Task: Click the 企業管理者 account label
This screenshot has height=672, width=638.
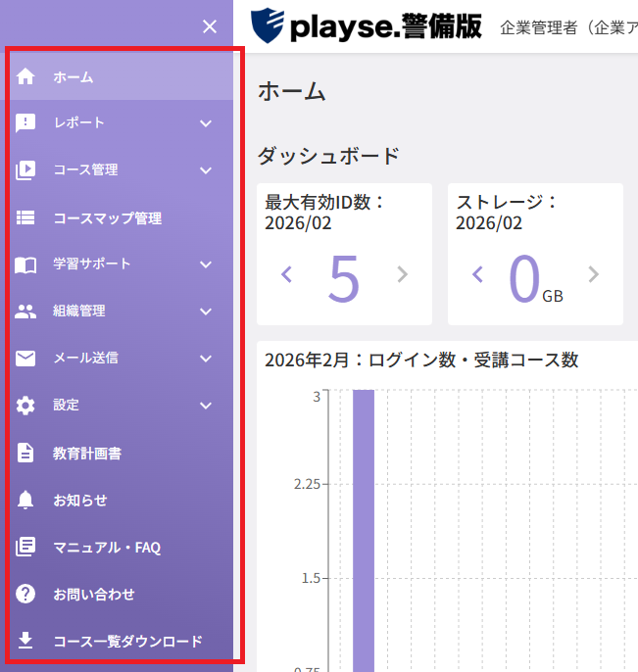Action: click(x=569, y=27)
